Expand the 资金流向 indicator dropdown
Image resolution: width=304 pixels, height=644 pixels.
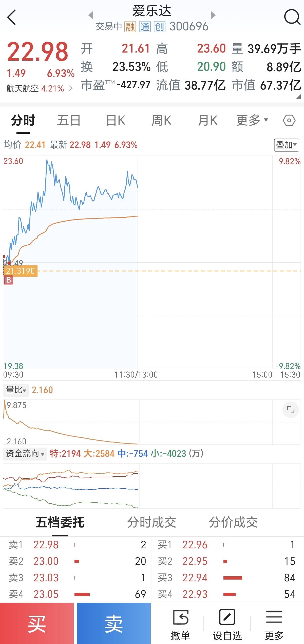pyautogui.click(x=25, y=453)
